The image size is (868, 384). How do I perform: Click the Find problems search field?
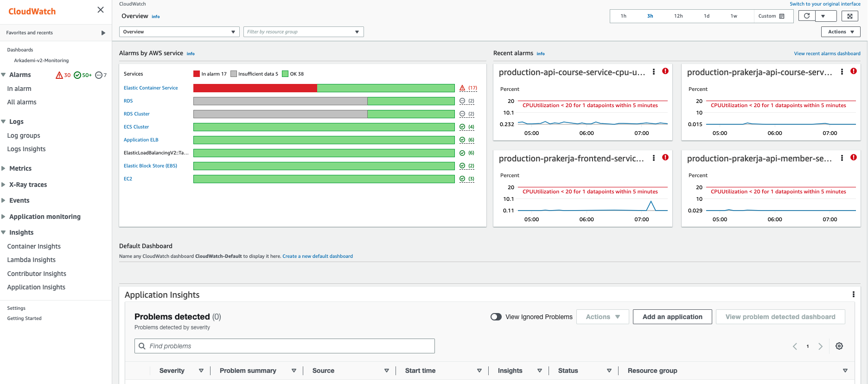pyautogui.click(x=285, y=346)
